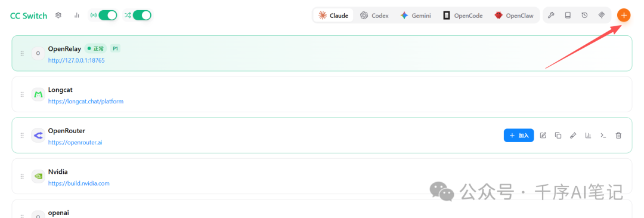The height and width of the screenshot is (218, 644).
Task: Switch to the Codex tab
Action: coord(374,16)
